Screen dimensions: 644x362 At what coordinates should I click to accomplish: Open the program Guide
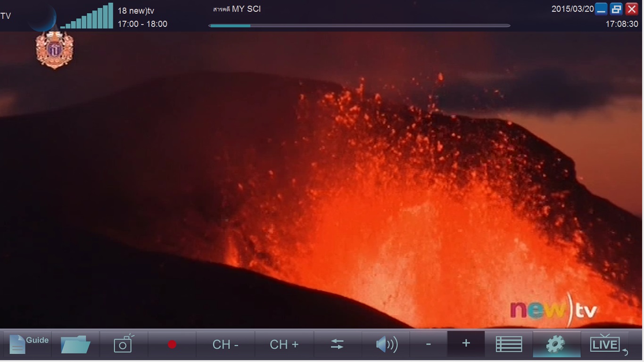(x=28, y=344)
